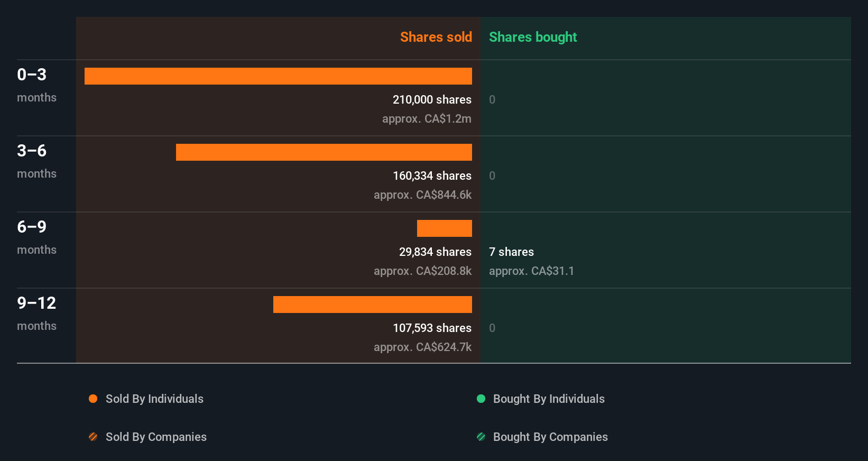Screen dimensions: 868x461
Task: Select the Shares sold column header
Action: [436, 37]
